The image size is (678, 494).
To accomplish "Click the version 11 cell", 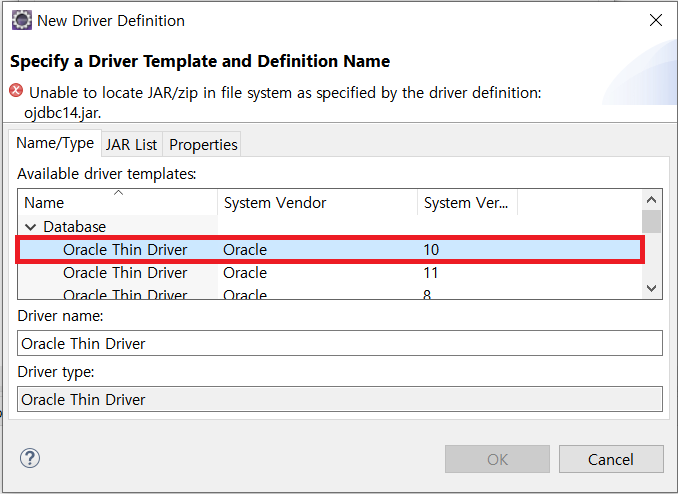I will (x=431, y=273).
